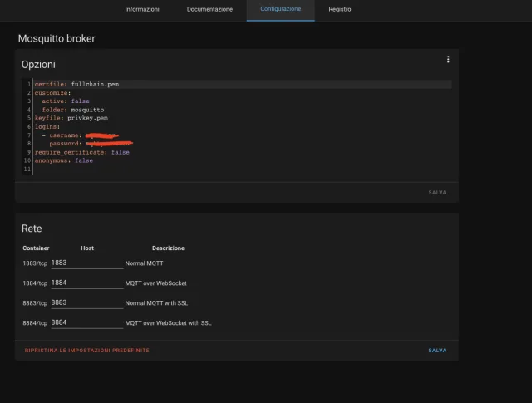The width and height of the screenshot is (532, 403).
Task: Click the Host column header
Action: point(87,248)
